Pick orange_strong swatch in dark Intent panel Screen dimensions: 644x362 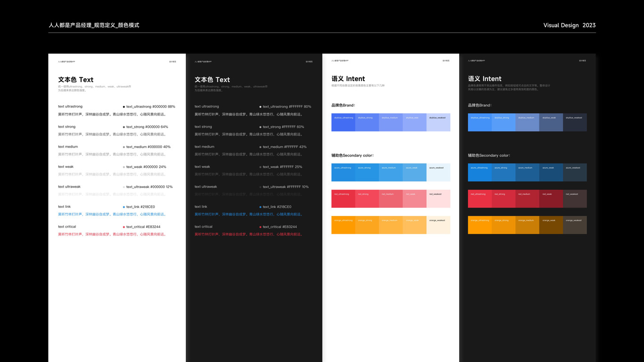pos(504,225)
